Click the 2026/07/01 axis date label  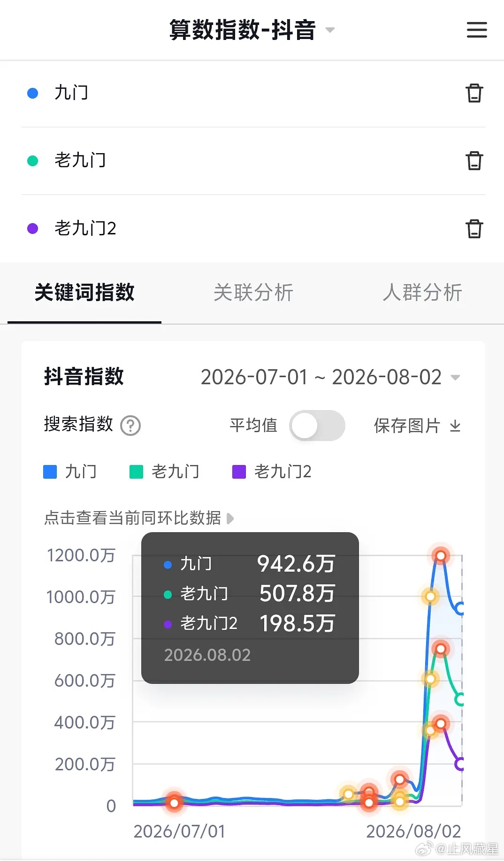point(179,831)
